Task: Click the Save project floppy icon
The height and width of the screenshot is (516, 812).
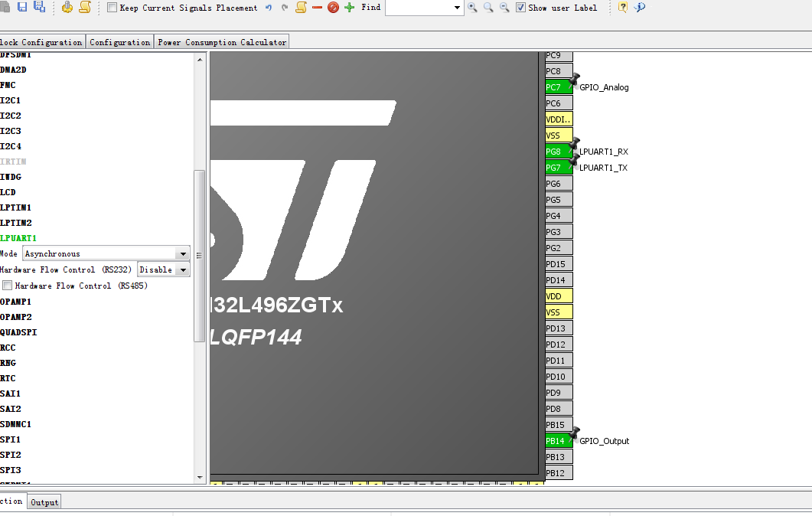Action: coord(22,7)
